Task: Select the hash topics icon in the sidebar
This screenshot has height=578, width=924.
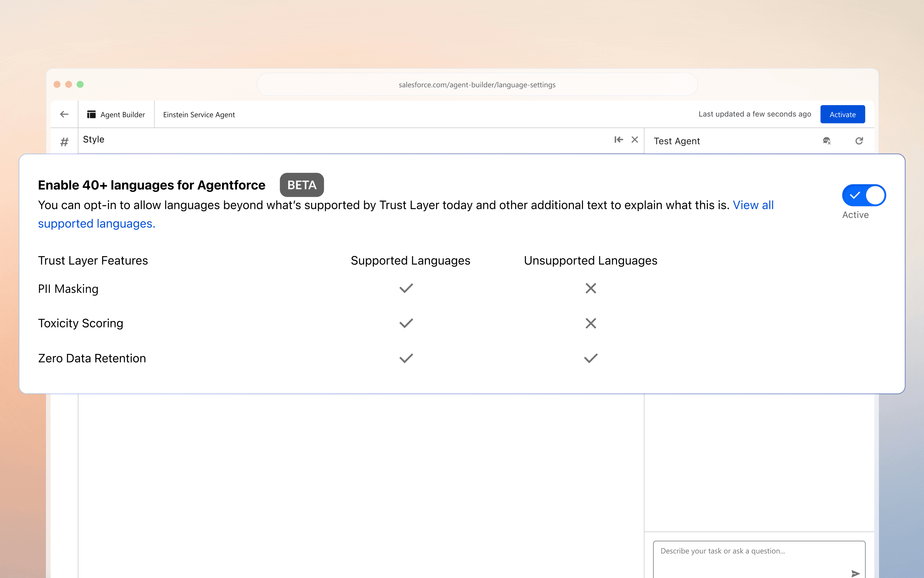Action: point(64,142)
